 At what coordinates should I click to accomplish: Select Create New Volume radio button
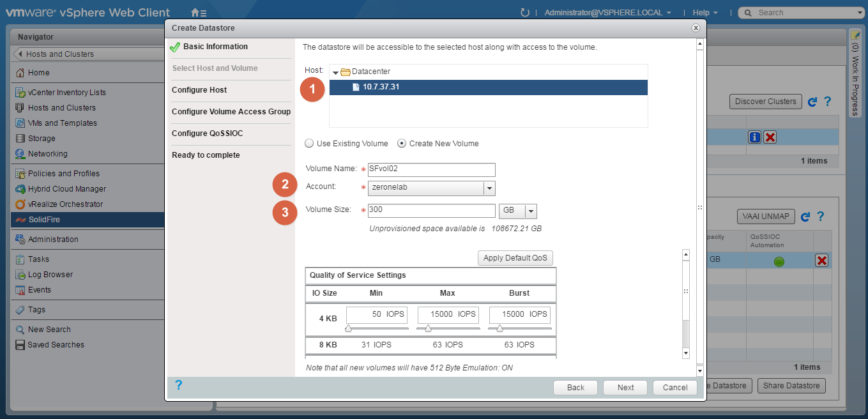pos(402,144)
